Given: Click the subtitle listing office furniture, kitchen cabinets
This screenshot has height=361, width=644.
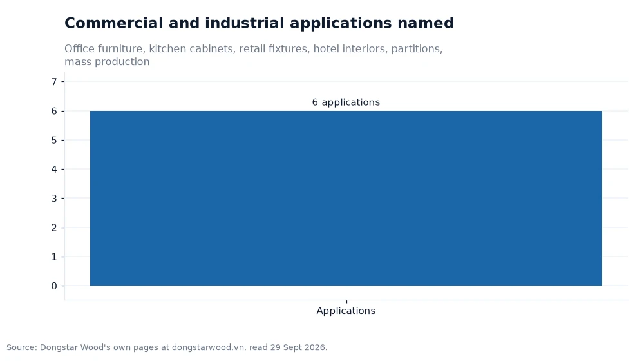Looking at the screenshot, I should (x=253, y=55).
